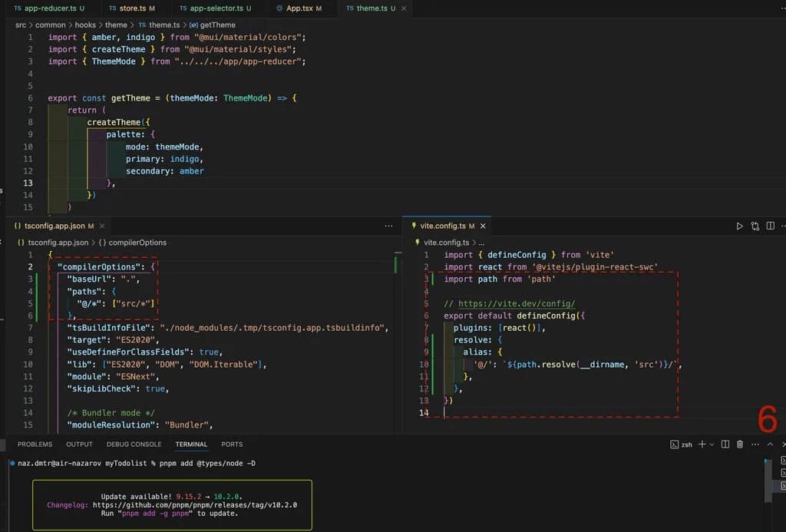Show the PROBLEMS panel
786x532 pixels.
pos(35,444)
